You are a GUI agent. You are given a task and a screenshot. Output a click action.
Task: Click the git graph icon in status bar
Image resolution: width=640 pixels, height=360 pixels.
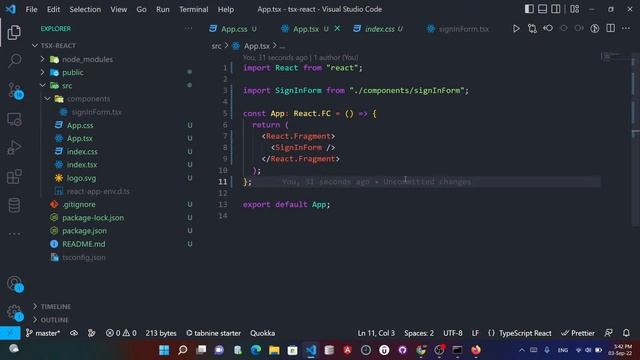91,333
